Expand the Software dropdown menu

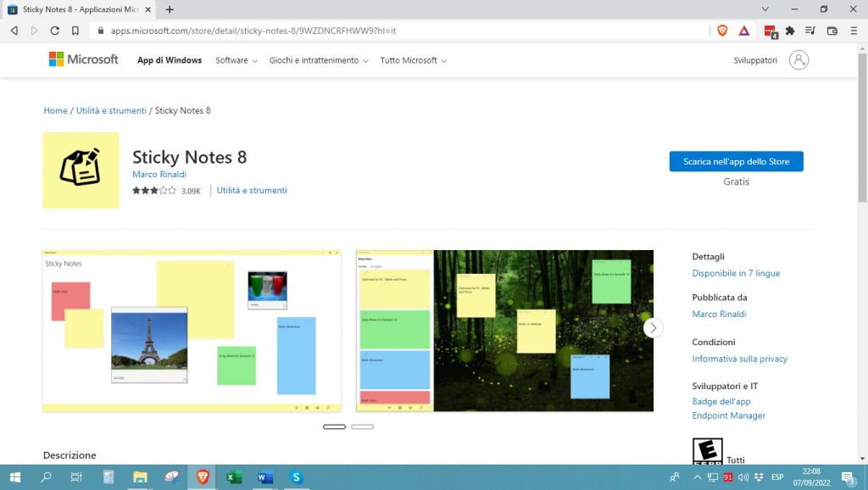(x=236, y=61)
